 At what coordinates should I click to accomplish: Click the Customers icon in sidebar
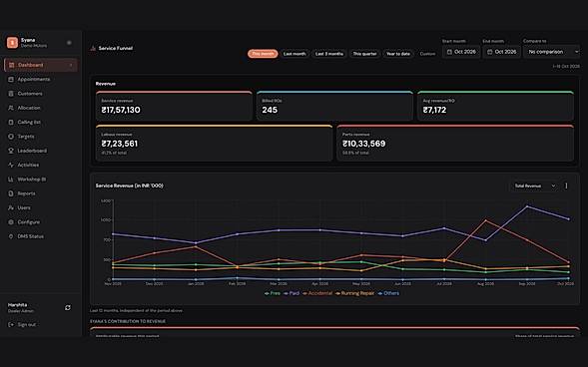[x=11, y=94]
